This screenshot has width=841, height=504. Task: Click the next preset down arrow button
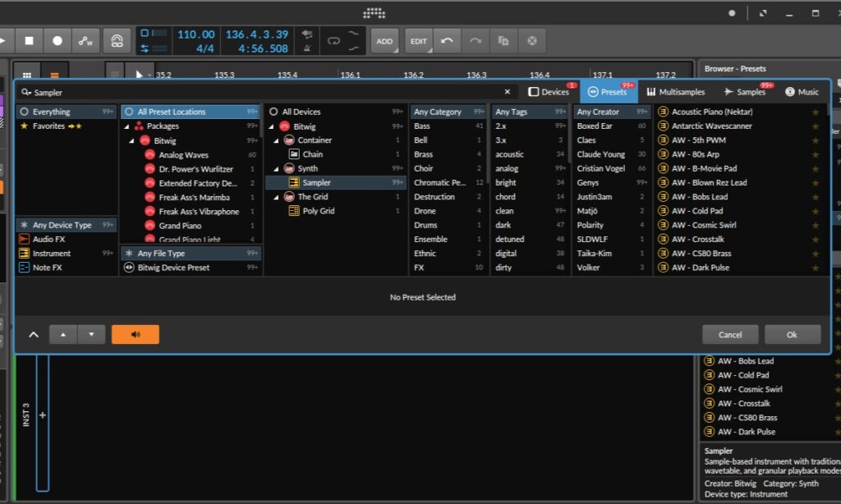coord(91,335)
